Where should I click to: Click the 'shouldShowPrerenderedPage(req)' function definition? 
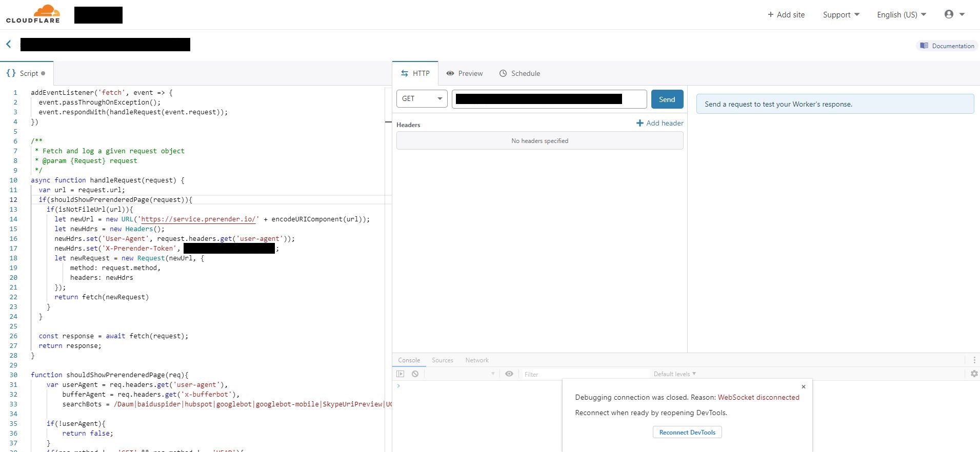110,375
